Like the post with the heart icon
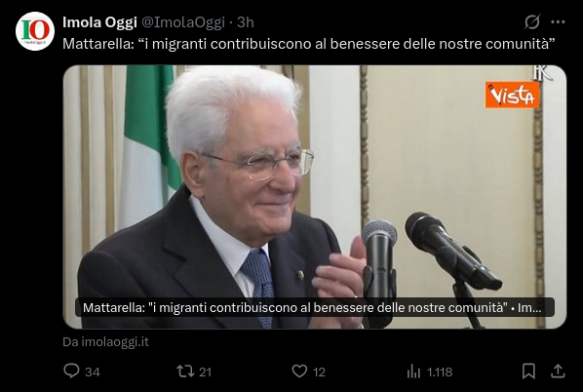The height and width of the screenshot is (392, 583). click(x=299, y=371)
